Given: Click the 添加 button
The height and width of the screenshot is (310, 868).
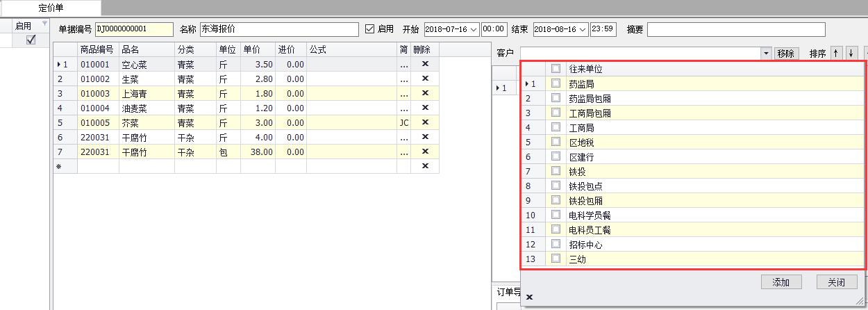Looking at the screenshot, I should tap(781, 282).
